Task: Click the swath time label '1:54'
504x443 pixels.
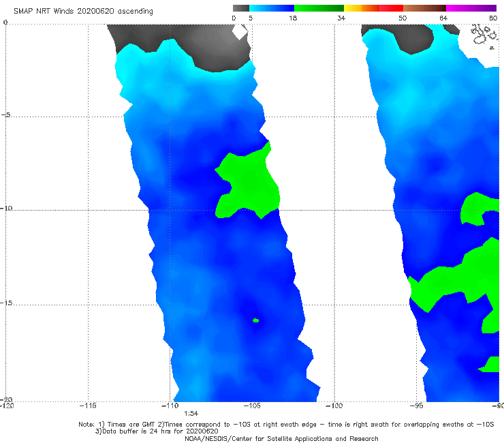Action: click(x=191, y=414)
